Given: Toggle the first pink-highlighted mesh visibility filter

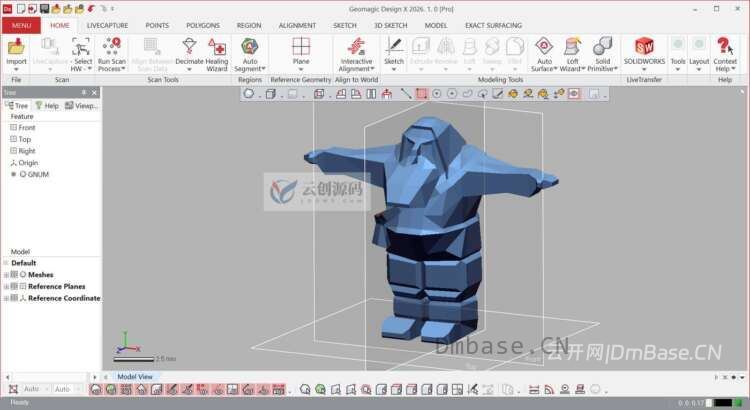Looking at the screenshot, I should point(96,389).
